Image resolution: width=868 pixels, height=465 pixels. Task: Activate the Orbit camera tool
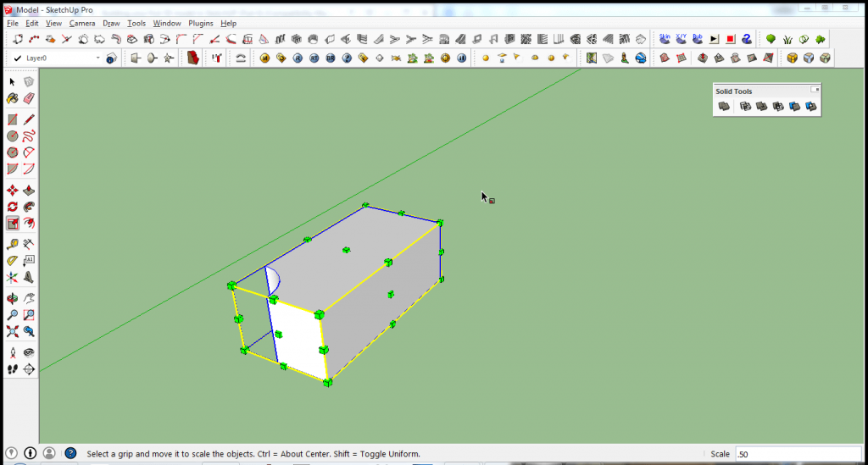pyautogui.click(x=12, y=299)
